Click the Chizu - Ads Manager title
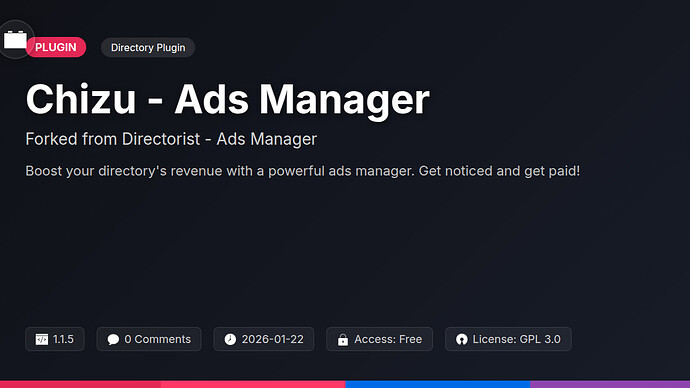 [x=228, y=100]
